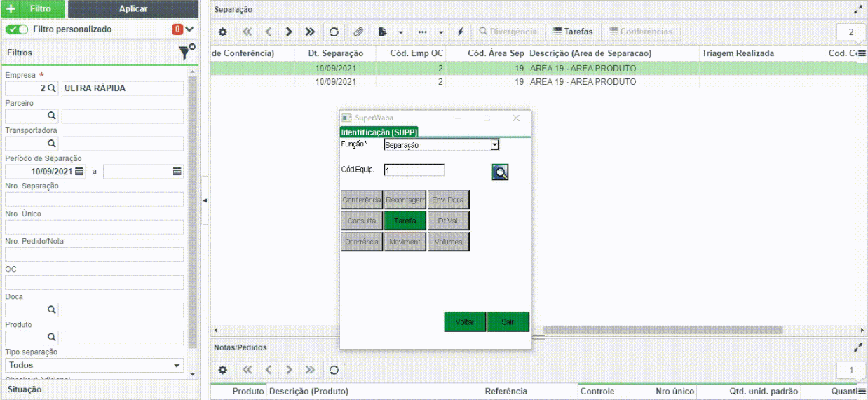
Task: Toggle the Filtro personalizado switch
Action: tap(17, 29)
